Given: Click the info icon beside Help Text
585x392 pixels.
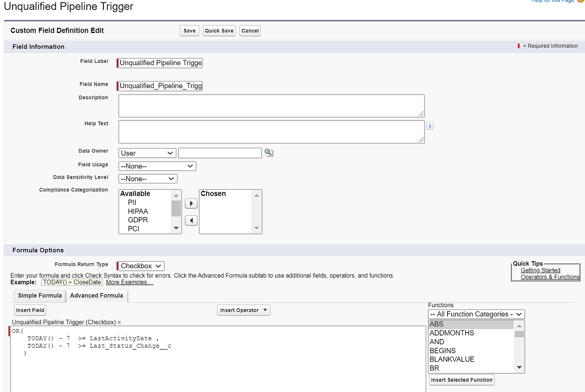Looking at the screenshot, I should tap(430, 126).
